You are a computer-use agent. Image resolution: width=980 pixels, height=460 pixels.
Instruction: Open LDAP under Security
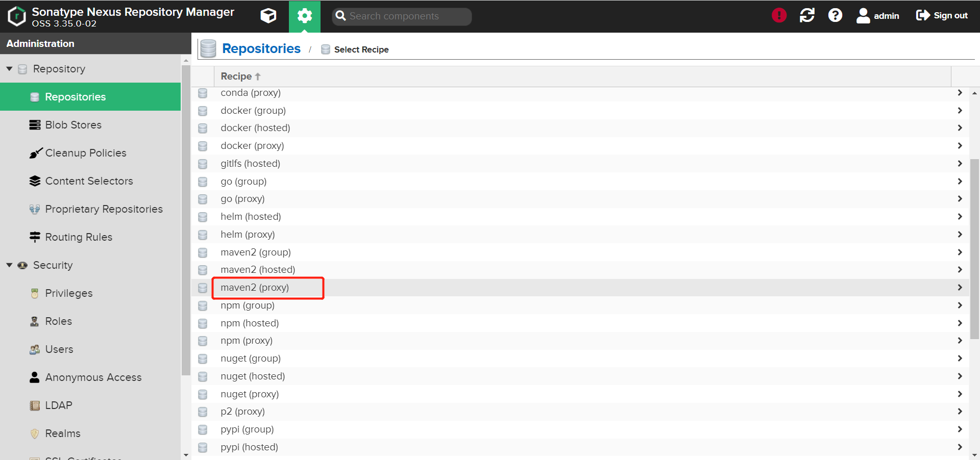click(x=90, y=405)
